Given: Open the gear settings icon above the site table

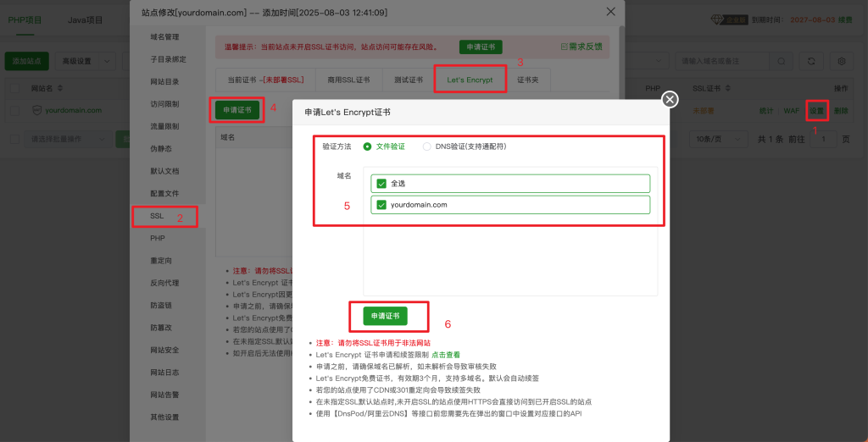Looking at the screenshot, I should pos(842,62).
